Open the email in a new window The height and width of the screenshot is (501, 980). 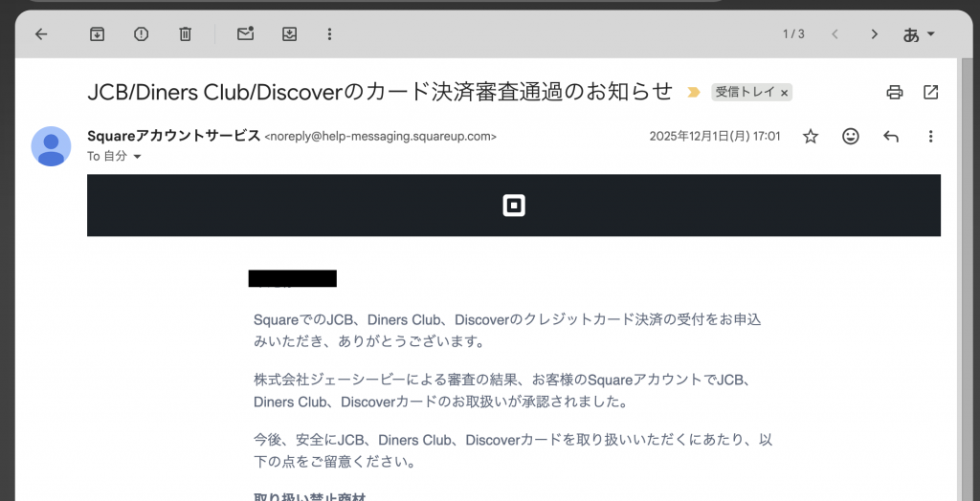pyautogui.click(x=930, y=92)
